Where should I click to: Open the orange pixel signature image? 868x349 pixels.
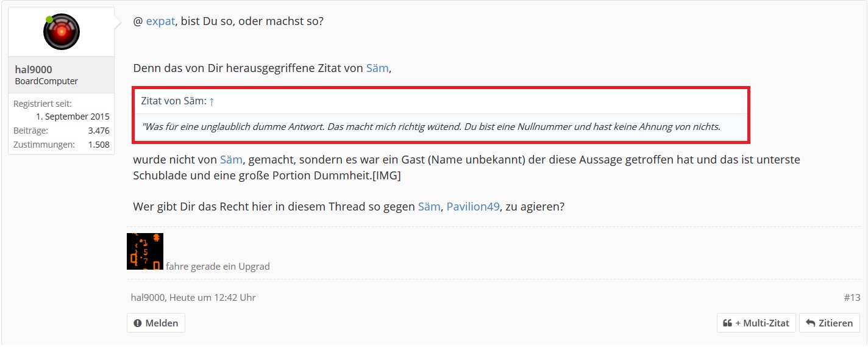tap(145, 251)
